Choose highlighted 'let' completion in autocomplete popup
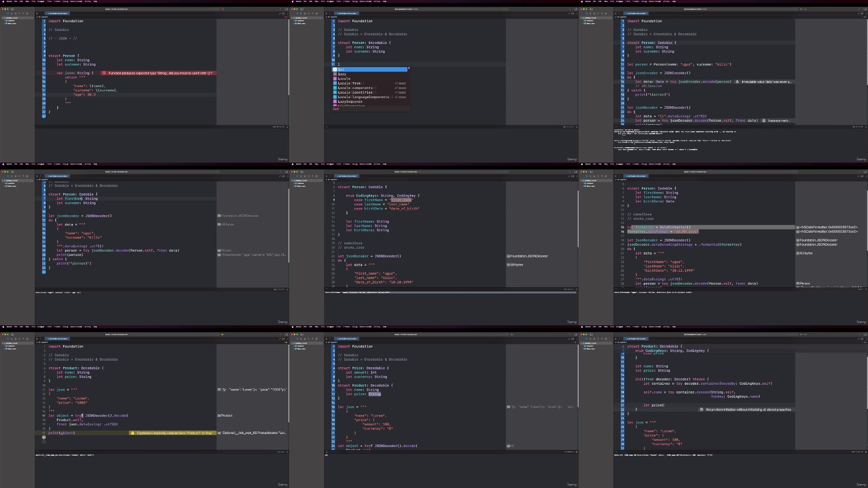Screen dimensions: 868x488 [370, 70]
